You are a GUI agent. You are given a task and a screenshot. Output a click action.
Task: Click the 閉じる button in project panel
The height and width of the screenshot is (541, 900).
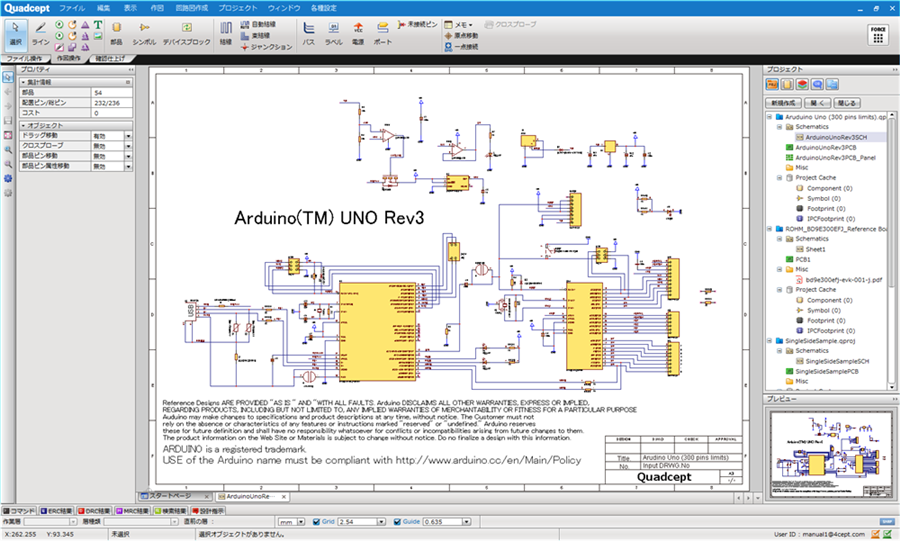tap(847, 103)
